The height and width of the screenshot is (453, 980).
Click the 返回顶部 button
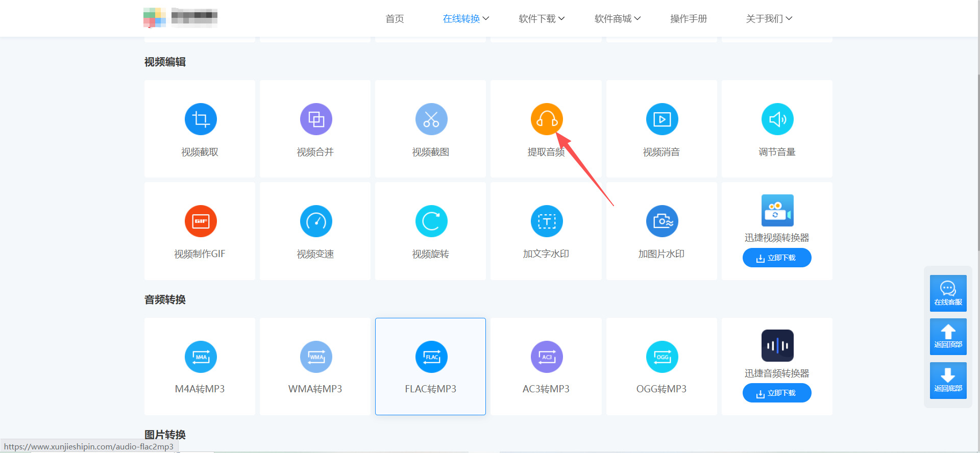(x=948, y=337)
